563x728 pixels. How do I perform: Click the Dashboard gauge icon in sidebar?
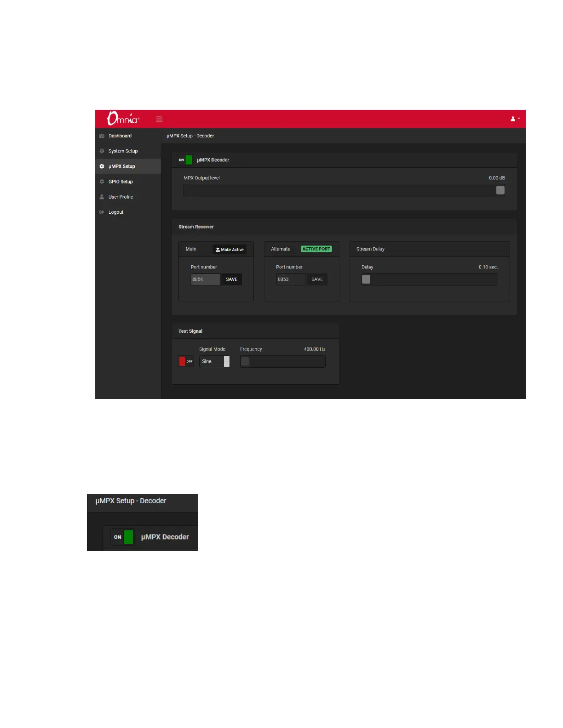(102, 136)
